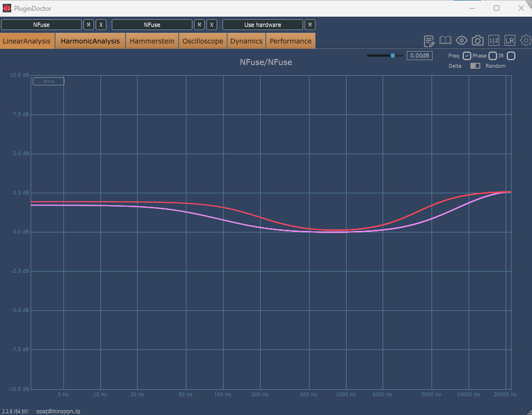Click the post@hiropon.jp email text
532x415 pixels.
tap(59, 411)
